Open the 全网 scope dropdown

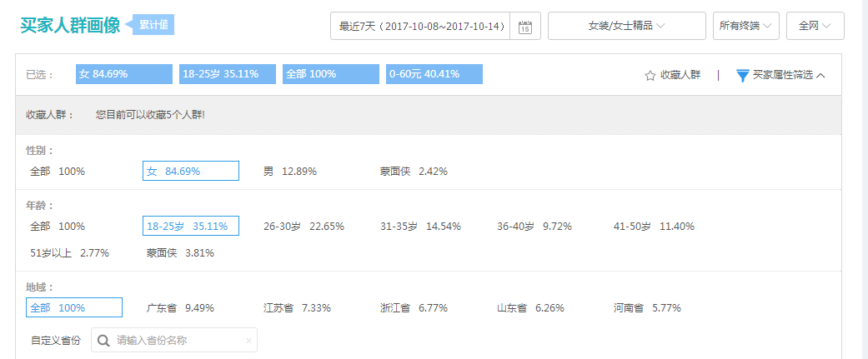pyautogui.click(x=815, y=26)
